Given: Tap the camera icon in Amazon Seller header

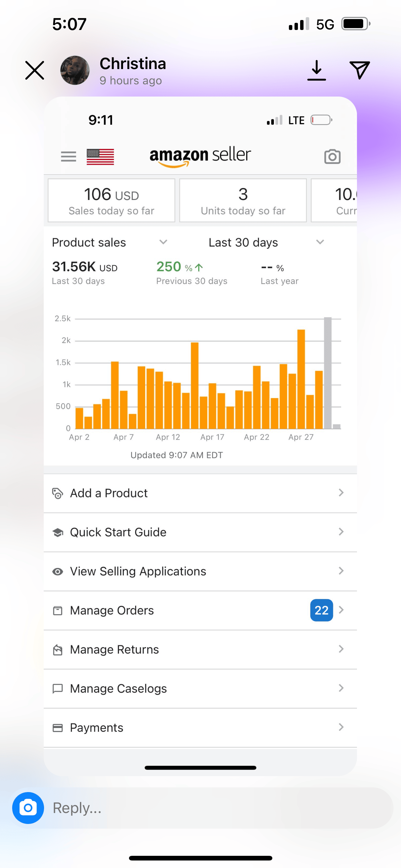Looking at the screenshot, I should pos(332,157).
